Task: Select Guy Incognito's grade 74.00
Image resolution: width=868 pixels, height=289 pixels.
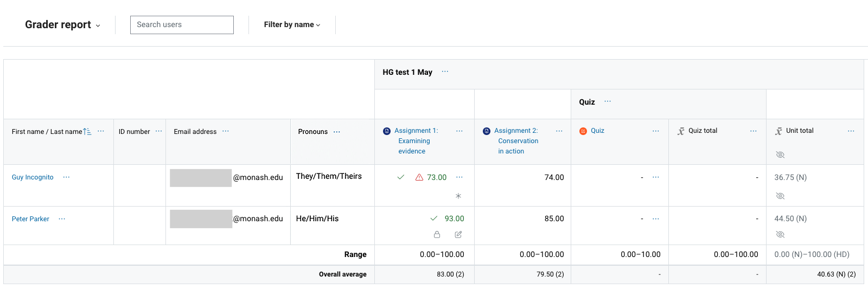Action: (554, 177)
